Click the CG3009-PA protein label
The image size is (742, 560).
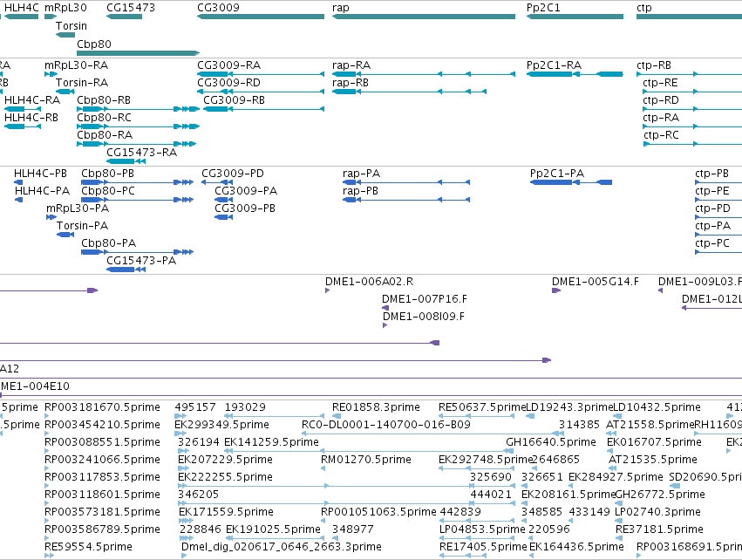point(246,190)
